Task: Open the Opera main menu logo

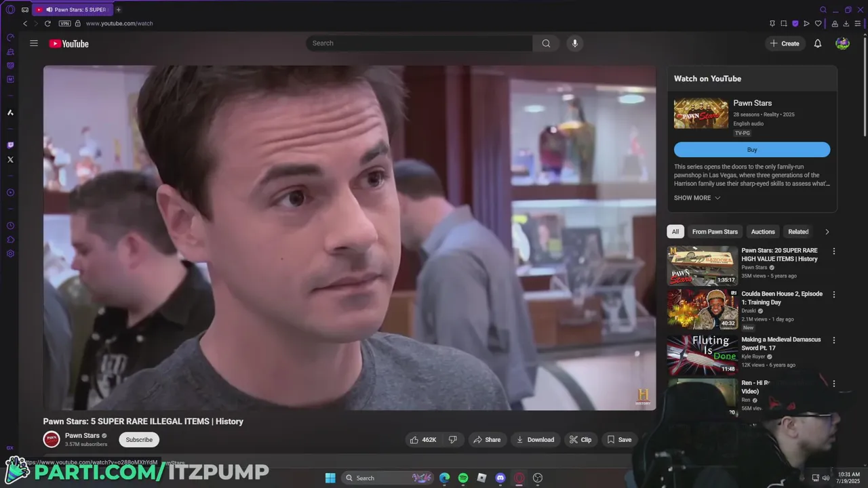Action: pyautogui.click(x=10, y=9)
